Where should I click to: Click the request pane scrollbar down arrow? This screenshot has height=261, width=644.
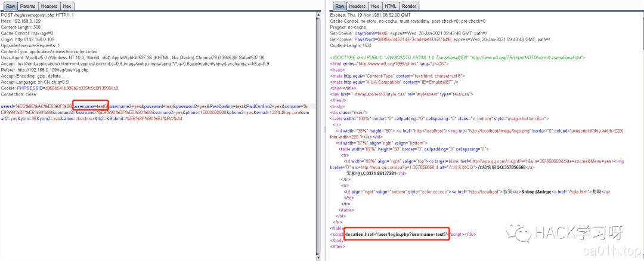click(318, 257)
